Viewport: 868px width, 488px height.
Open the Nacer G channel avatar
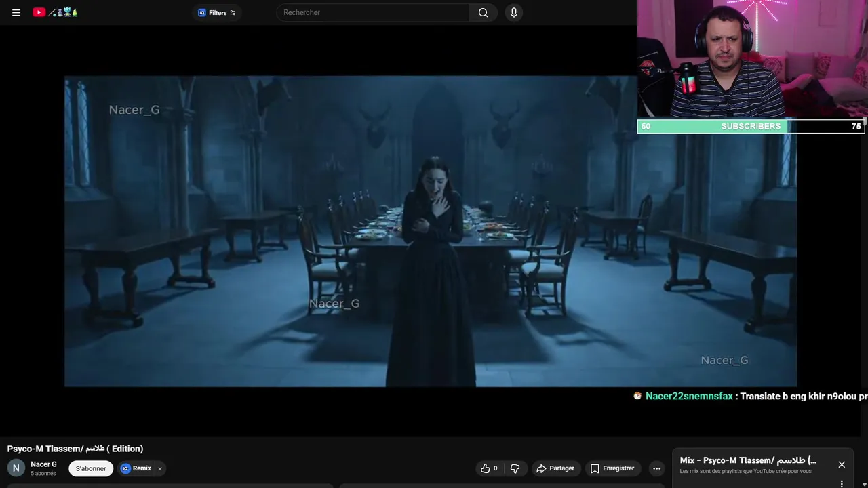coord(16,468)
